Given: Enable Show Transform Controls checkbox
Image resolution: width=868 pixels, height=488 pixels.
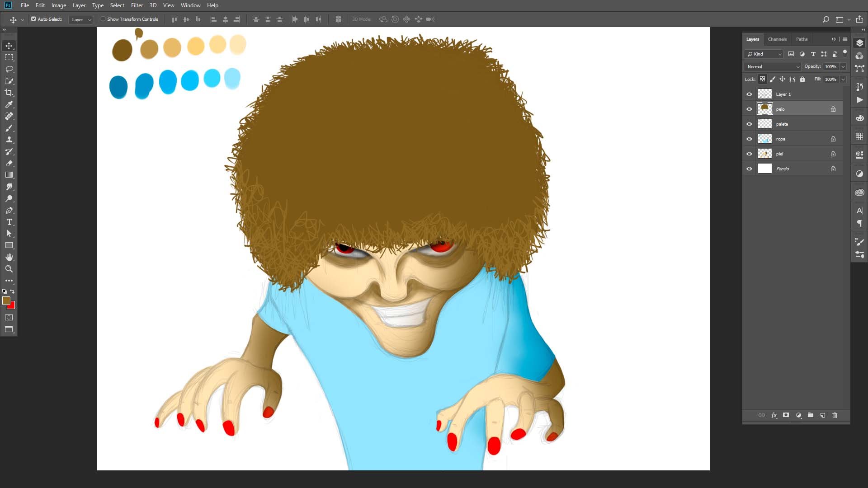Looking at the screenshot, I should 103,19.
